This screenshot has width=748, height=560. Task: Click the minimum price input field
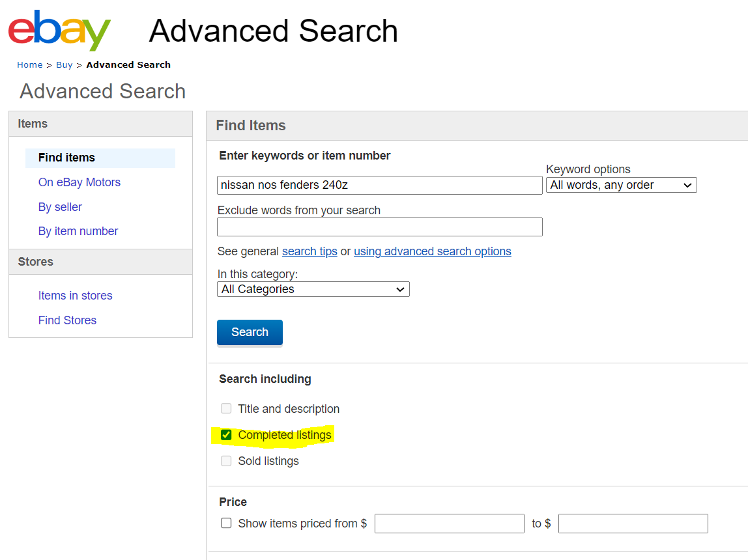pos(450,524)
